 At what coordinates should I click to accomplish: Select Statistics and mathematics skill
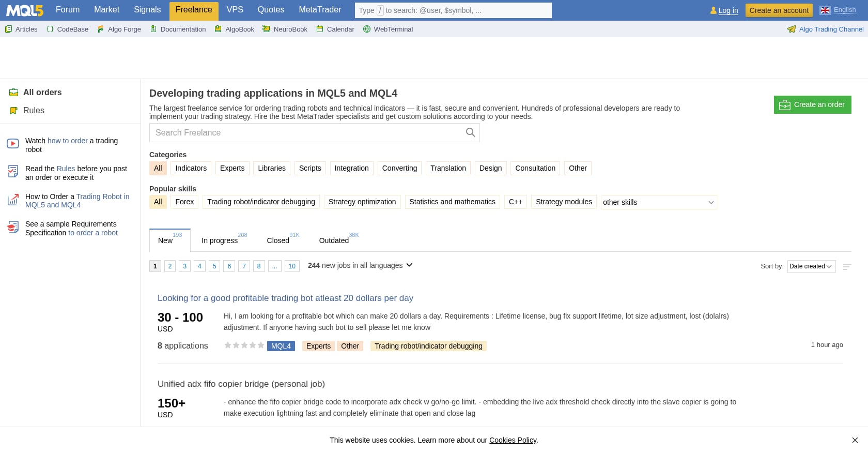point(452,202)
